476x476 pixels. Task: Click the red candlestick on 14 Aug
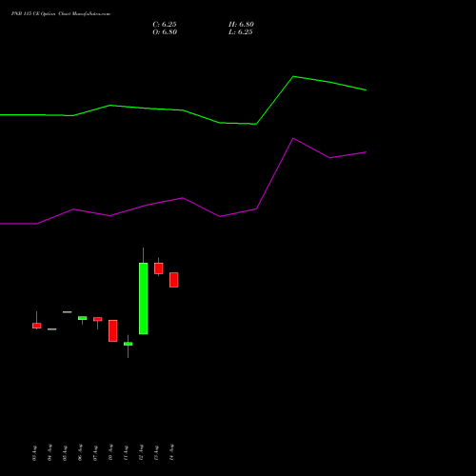(x=174, y=280)
